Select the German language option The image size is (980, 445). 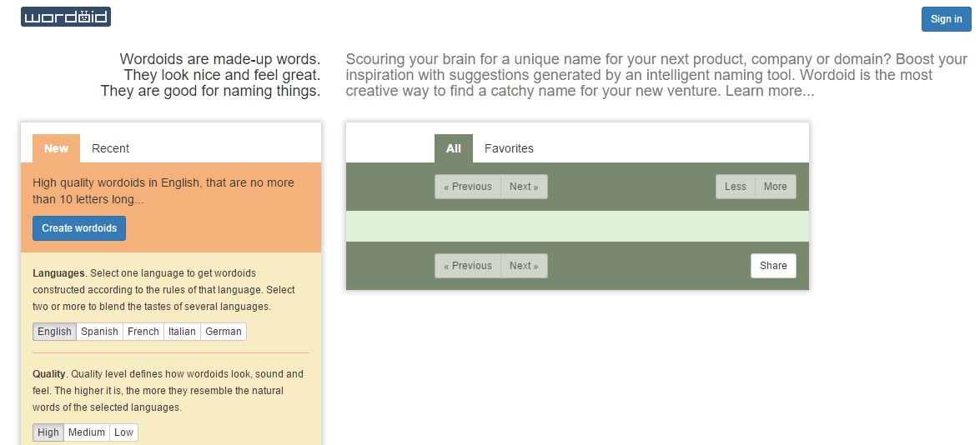(x=224, y=332)
